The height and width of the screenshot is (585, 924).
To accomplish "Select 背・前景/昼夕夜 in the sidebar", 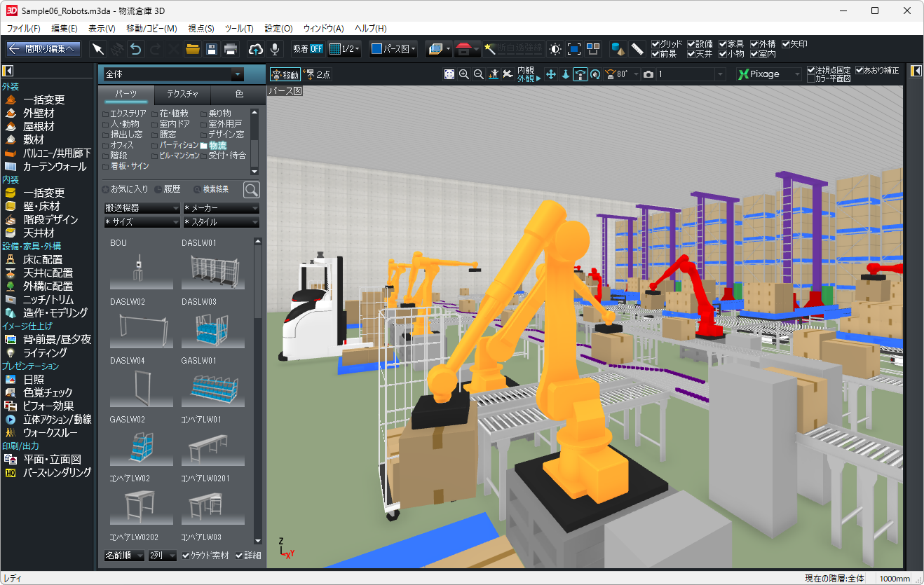I will tap(57, 339).
